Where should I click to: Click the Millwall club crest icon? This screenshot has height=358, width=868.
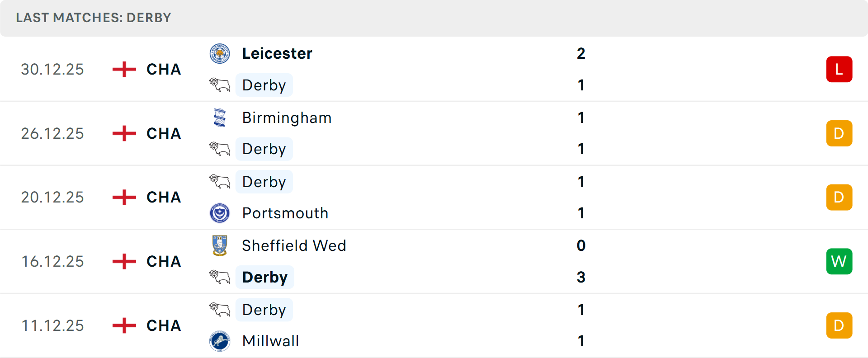220,341
